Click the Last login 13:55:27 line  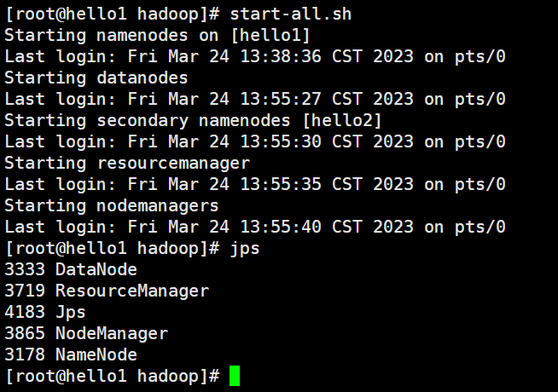pyautogui.click(x=255, y=100)
